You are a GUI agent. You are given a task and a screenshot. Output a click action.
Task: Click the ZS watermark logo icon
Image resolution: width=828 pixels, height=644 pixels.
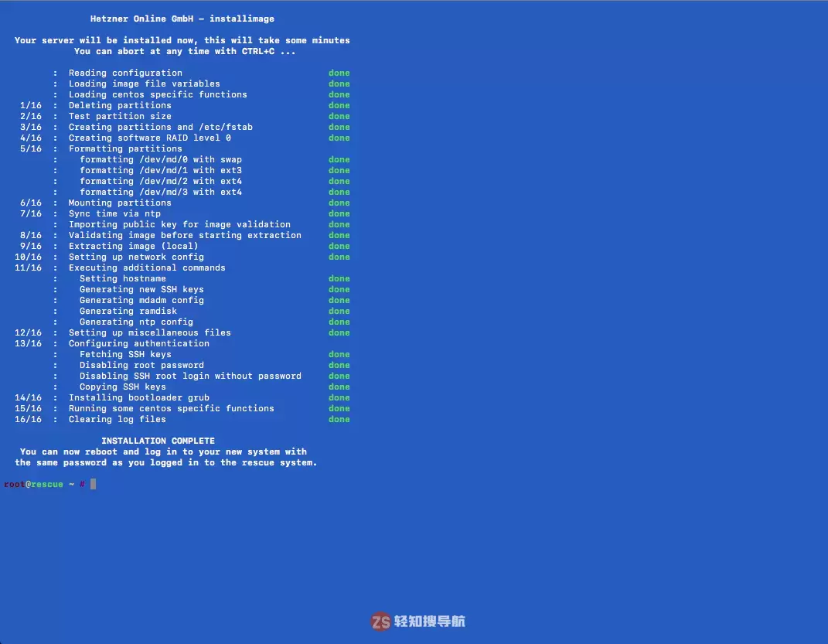pyautogui.click(x=380, y=622)
